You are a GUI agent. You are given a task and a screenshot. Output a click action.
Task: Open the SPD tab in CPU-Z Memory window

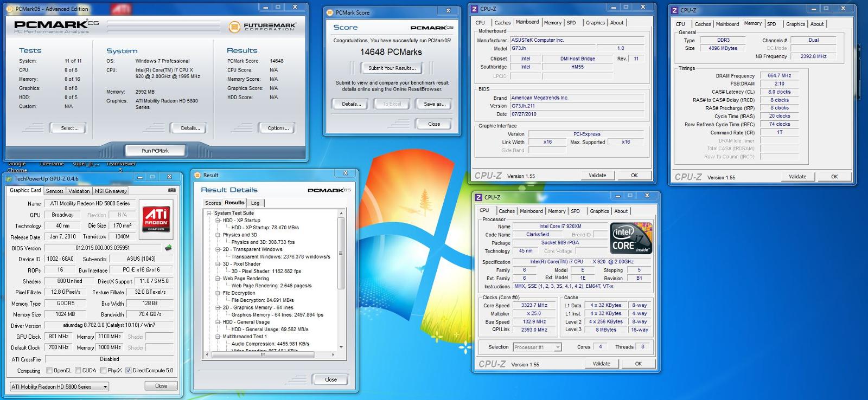pyautogui.click(x=771, y=24)
